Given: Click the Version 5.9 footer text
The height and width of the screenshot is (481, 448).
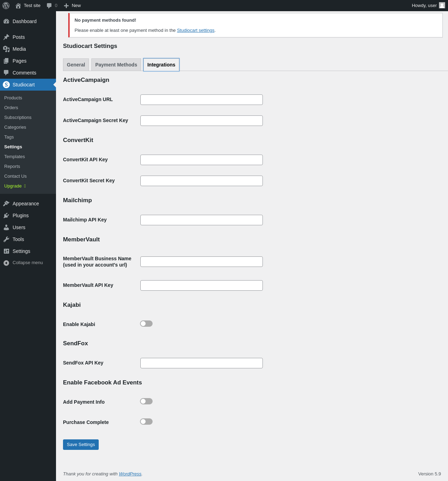Looking at the screenshot, I should click(x=429, y=474).
